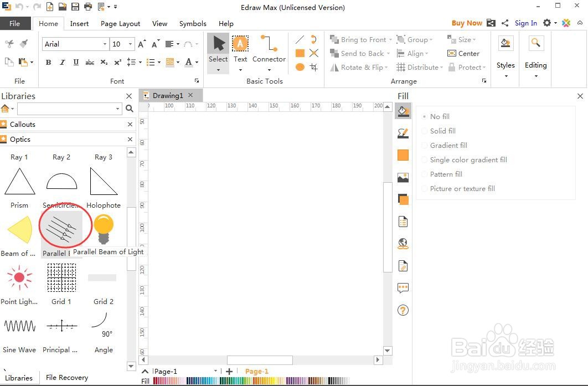Image resolution: width=588 pixels, height=386 pixels.
Task: Select the straight line drawing tool
Action: (300, 39)
